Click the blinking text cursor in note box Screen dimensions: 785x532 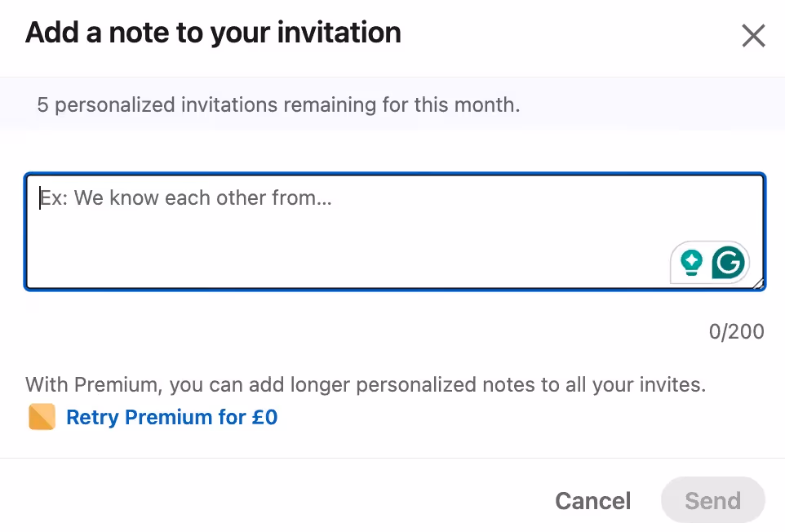click(x=40, y=198)
